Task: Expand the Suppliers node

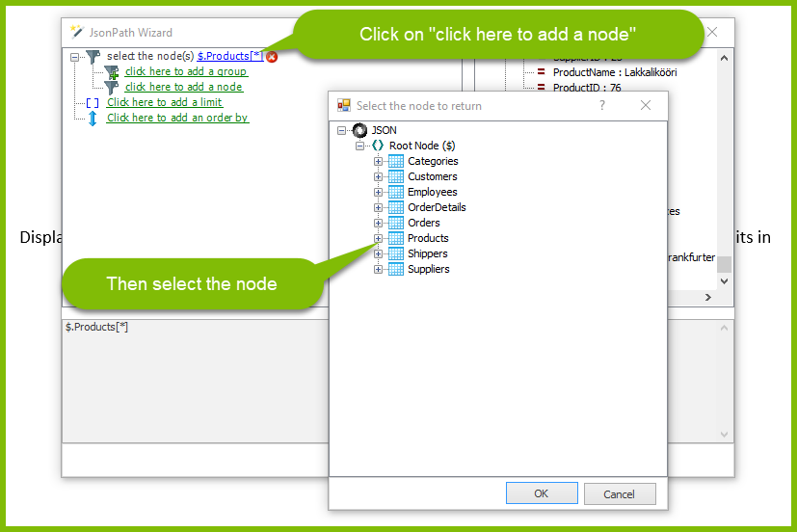Action: [378, 269]
